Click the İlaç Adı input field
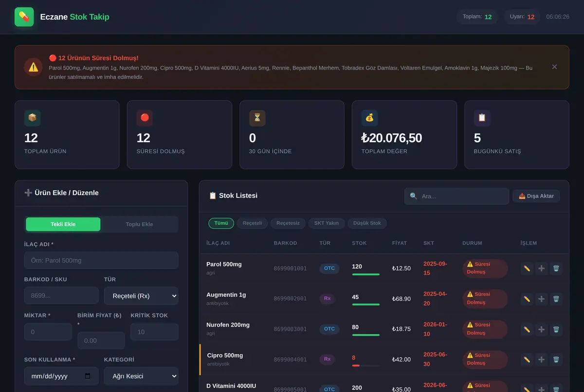Image resolution: width=584 pixels, height=392 pixels. [101, 260]
